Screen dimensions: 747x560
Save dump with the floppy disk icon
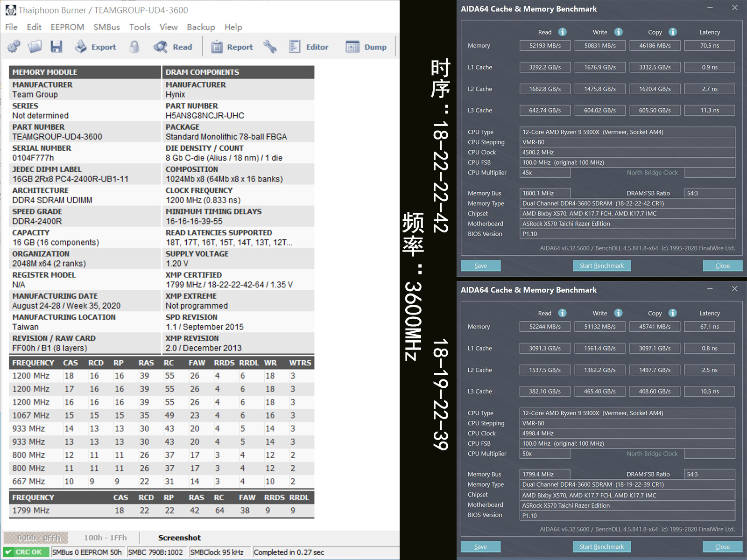click(56, 47)
